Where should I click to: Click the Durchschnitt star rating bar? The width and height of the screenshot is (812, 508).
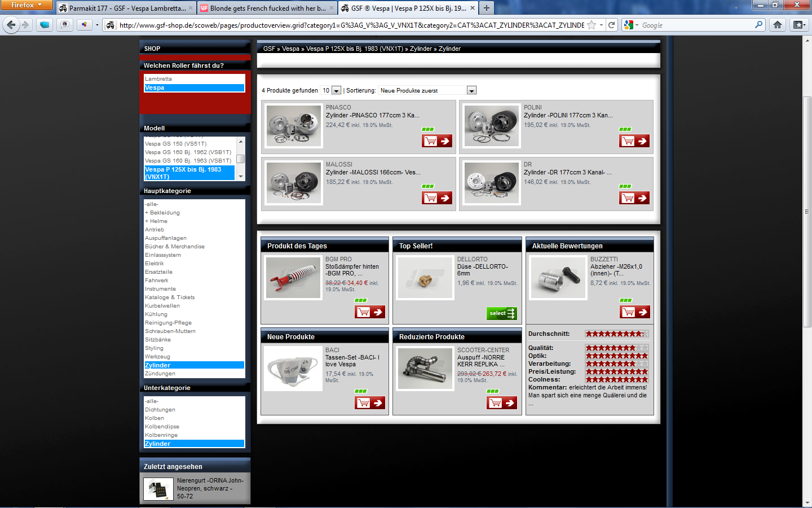617,334
